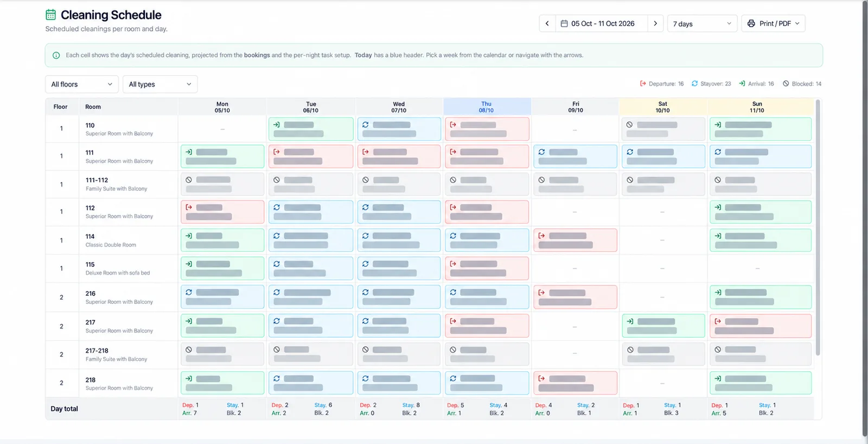This screenshot has height=444, width=868.
Task: Click blocked icon in room 111-112 Monday cell
Action: pos(189,180)
